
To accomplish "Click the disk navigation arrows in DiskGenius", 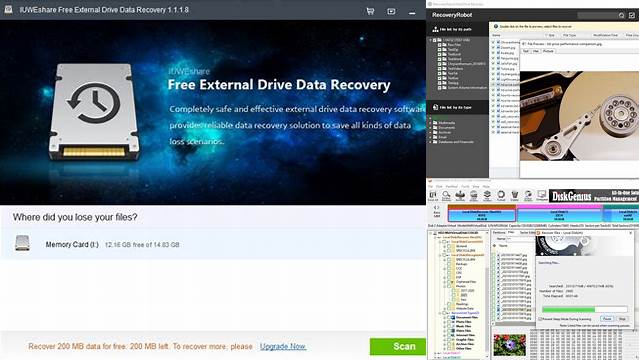I will tap(436, 208).
